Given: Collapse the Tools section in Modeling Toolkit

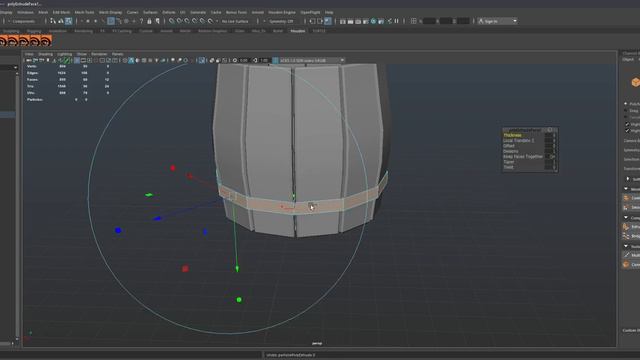Looking at the screenshot, I should point(626,246).
